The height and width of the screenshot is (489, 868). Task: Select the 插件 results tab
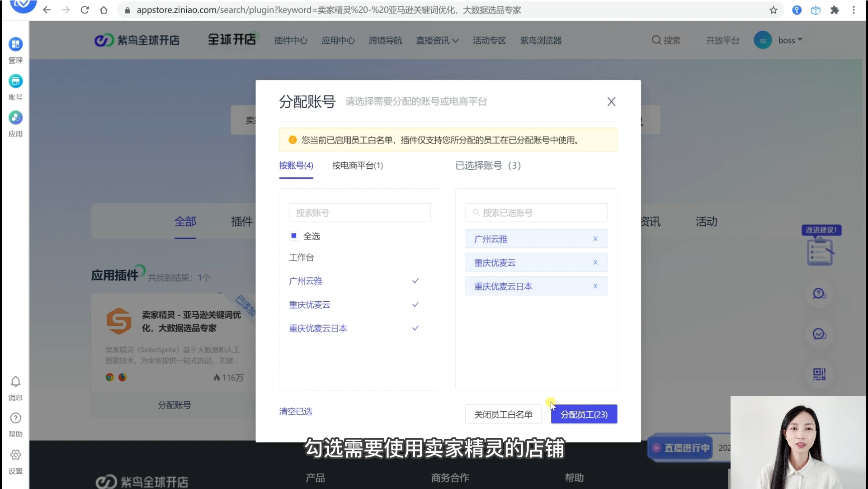pyautogui.click(x=242, y=222)
